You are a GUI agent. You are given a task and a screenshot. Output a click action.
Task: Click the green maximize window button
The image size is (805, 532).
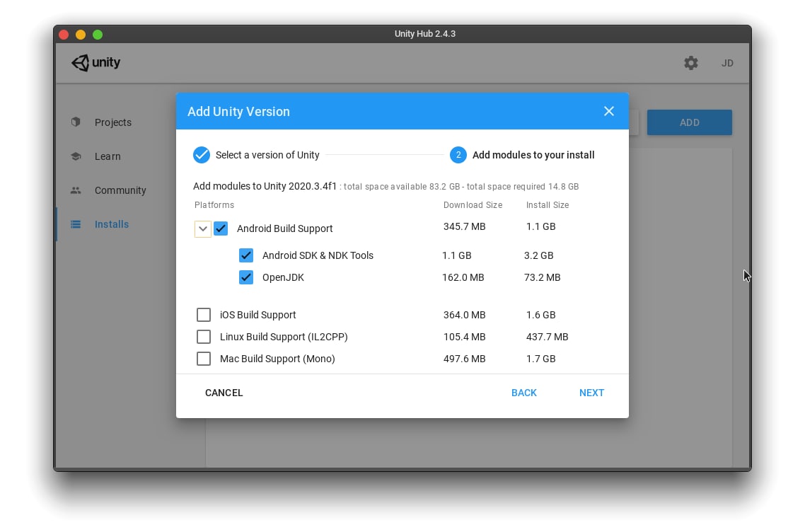(98, 35)
